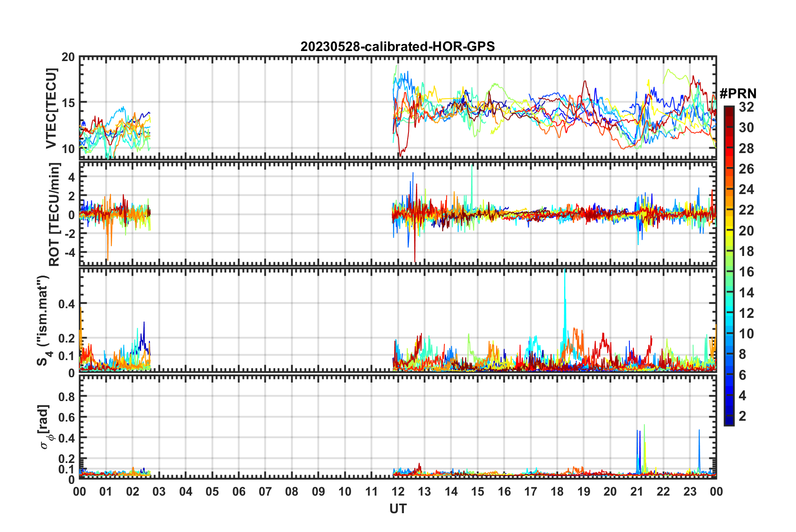Click UT axis tick label 19
Screen dimensions: 796x532
point(584,491)
